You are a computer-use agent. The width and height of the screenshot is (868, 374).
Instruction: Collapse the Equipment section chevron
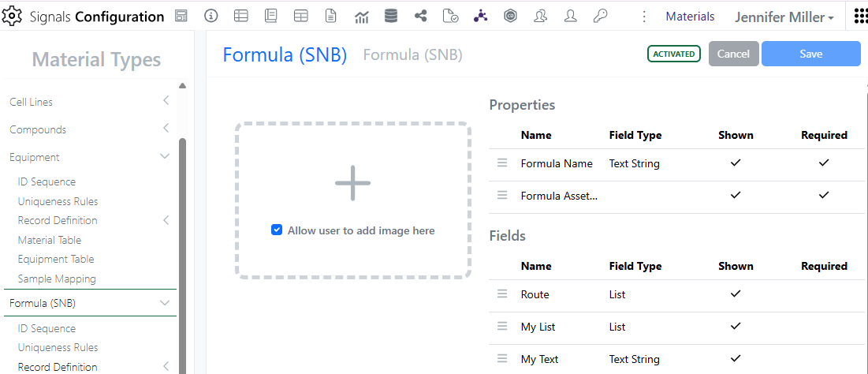[x=165, y=156]
